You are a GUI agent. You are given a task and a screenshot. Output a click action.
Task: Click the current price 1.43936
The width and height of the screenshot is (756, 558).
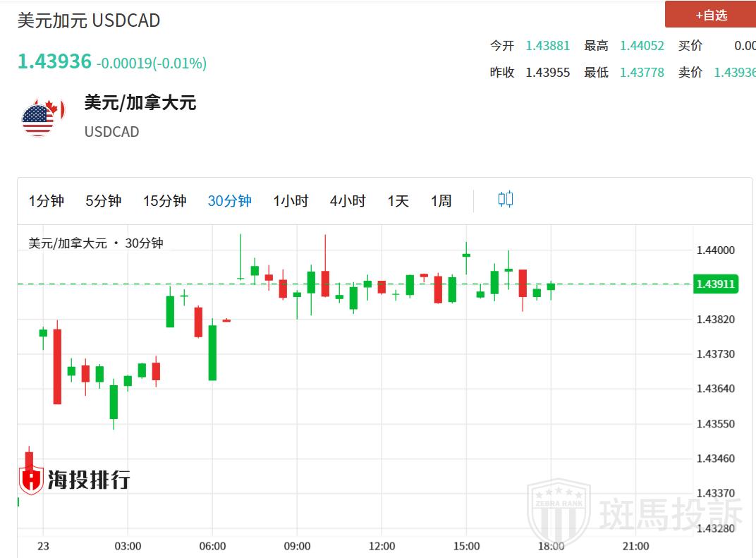tap(54, 61)
